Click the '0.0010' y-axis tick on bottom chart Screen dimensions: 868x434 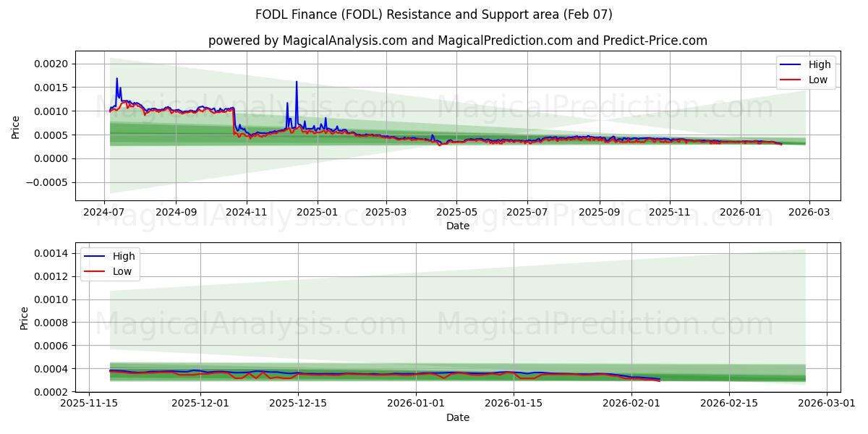[52, 299]
